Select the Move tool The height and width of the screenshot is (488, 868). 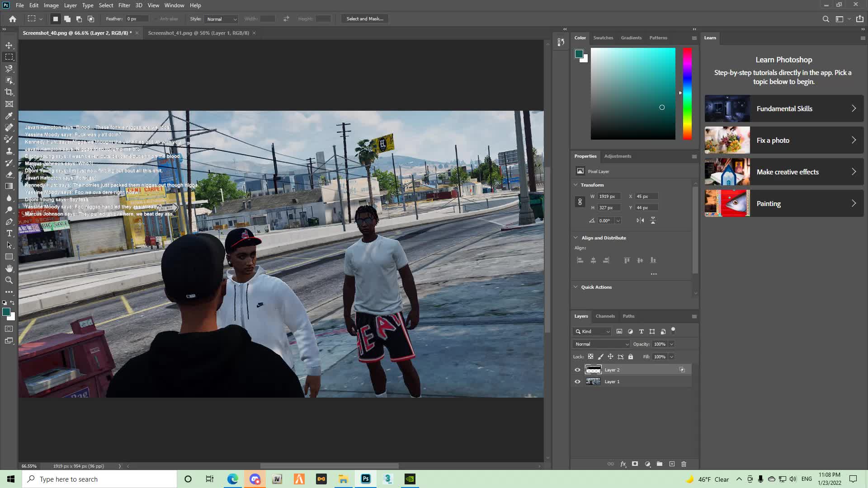point(9,45)
